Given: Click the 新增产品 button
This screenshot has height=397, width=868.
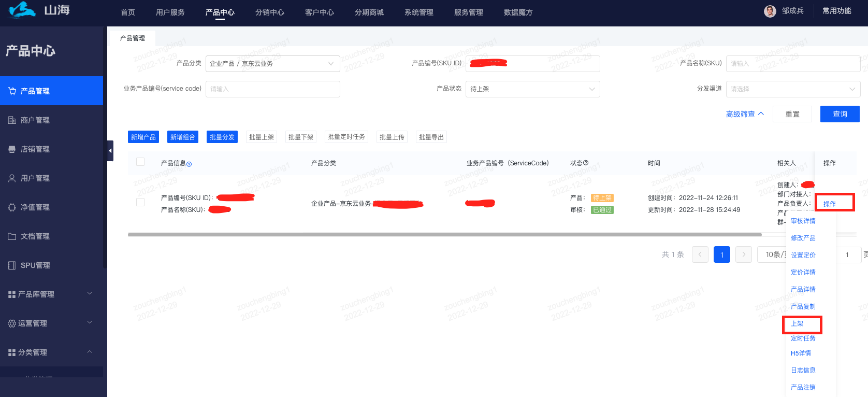Looking at the screenshot, I should [143, 137].
